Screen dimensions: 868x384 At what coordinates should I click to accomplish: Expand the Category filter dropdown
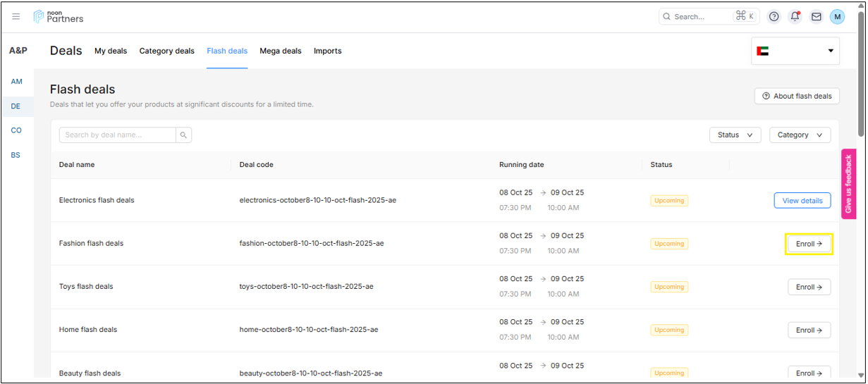click(x=800, y=135)
